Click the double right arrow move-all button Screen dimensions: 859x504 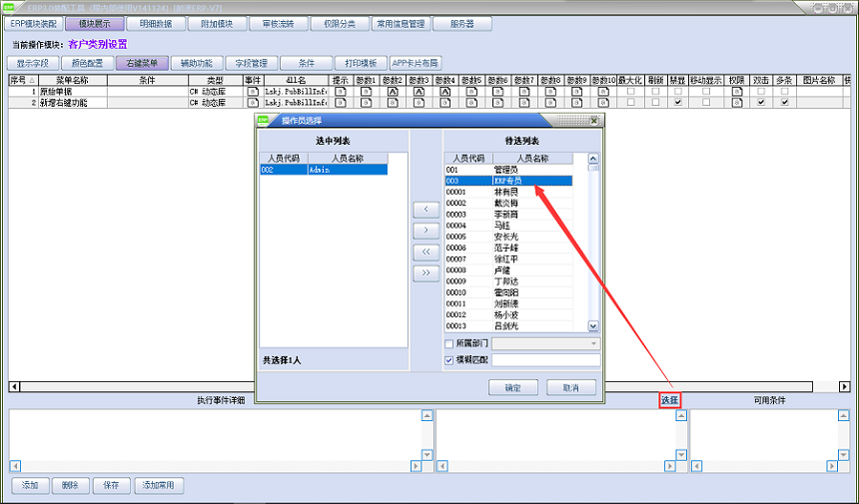coord(426,272)
